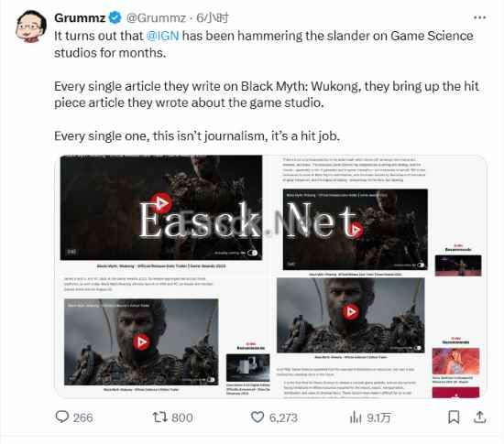The image size is (504, 444).
Task: Like the tweet with the heart icon
Action: (257, 417)
